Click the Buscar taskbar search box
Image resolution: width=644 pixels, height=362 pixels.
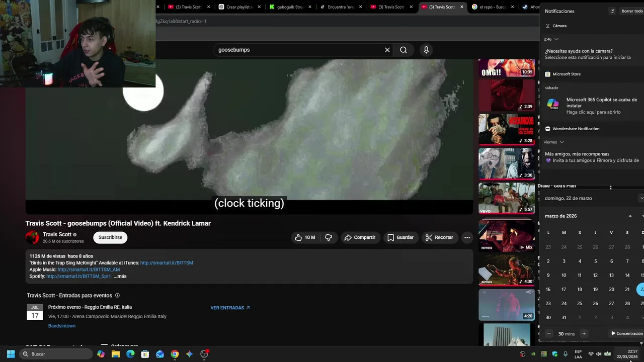coord(56,354)
